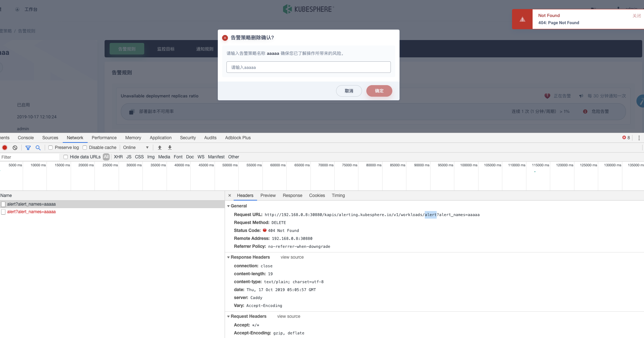The width and height of the screenshot is (644, 338).
Task: Open DevTools more options three-dot menu
Action: pos(639,138)
